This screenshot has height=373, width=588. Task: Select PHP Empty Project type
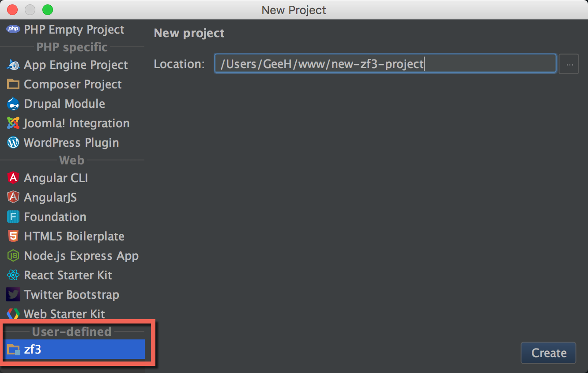[x=72, y=29]
